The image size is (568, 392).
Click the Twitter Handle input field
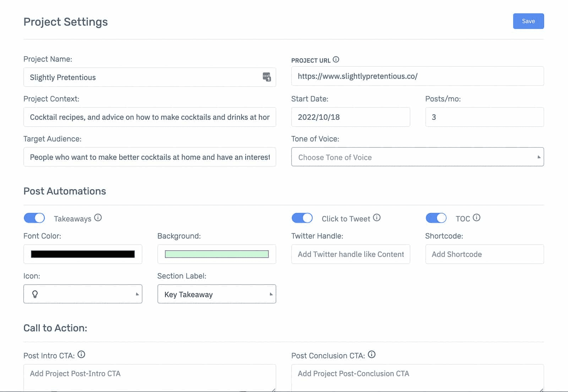[x=351, y=254]
